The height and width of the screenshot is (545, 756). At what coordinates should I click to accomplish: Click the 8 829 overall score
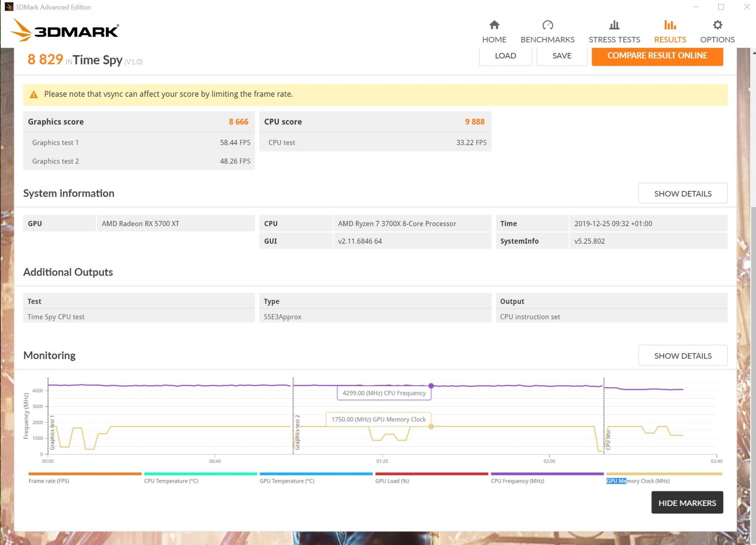tap(45, 59)
